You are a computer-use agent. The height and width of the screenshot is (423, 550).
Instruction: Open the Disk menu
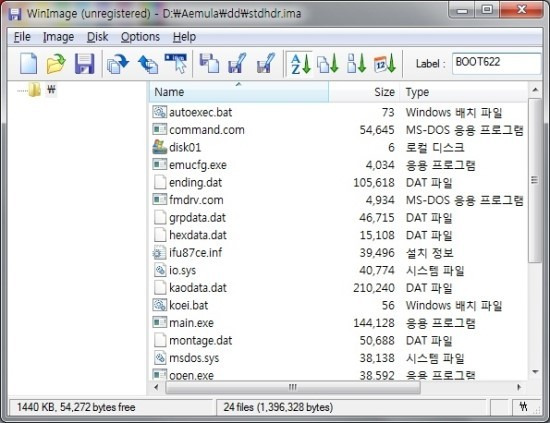(97, 37)
